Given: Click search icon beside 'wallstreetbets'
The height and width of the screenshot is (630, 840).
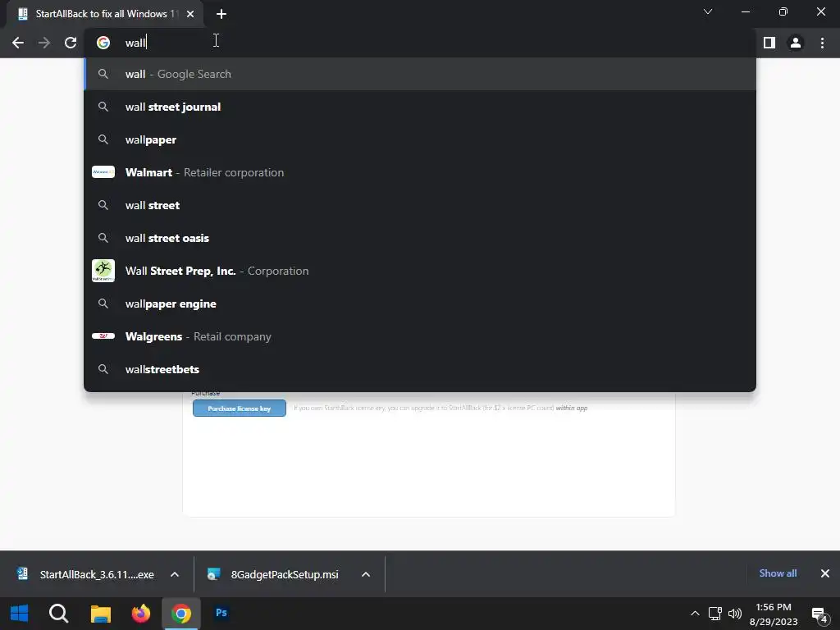Looking at the screenshot, I should tap(103, 369).
